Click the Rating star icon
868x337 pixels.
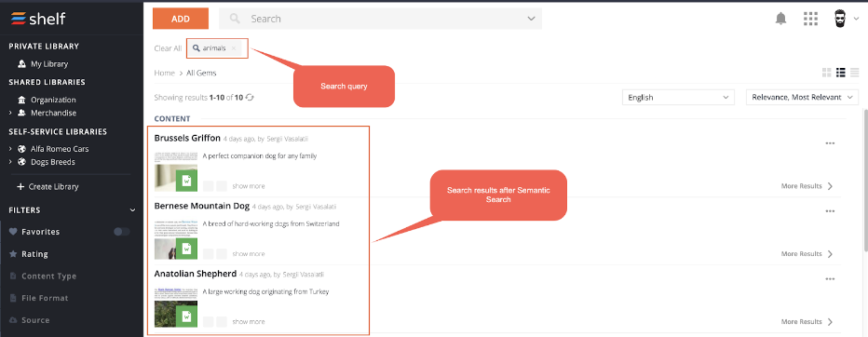pyautogui.click(x=13, y=254)
